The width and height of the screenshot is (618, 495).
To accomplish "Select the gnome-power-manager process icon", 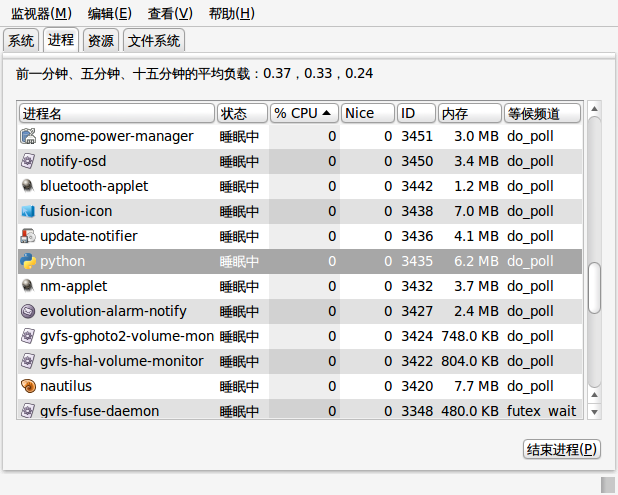I will pyautogui.click(x=28, y=136).
